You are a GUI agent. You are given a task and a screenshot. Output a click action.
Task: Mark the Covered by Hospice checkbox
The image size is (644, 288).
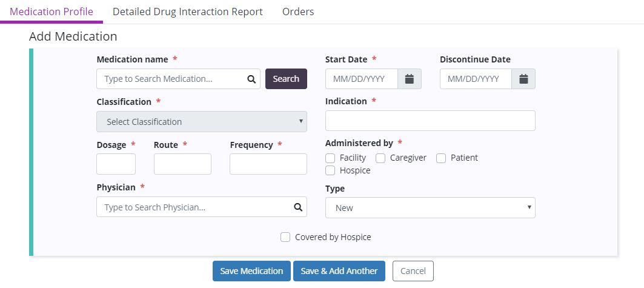[x=285, y=238]
